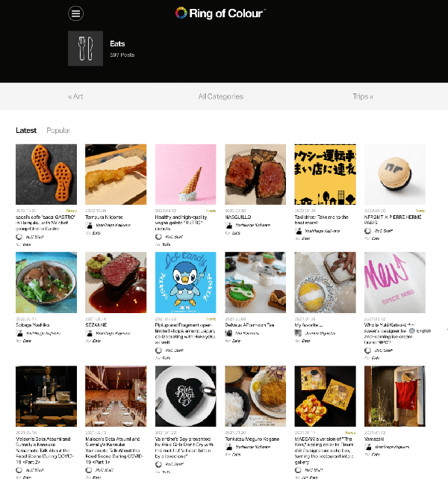Go to next category Trips

(363, 96)
